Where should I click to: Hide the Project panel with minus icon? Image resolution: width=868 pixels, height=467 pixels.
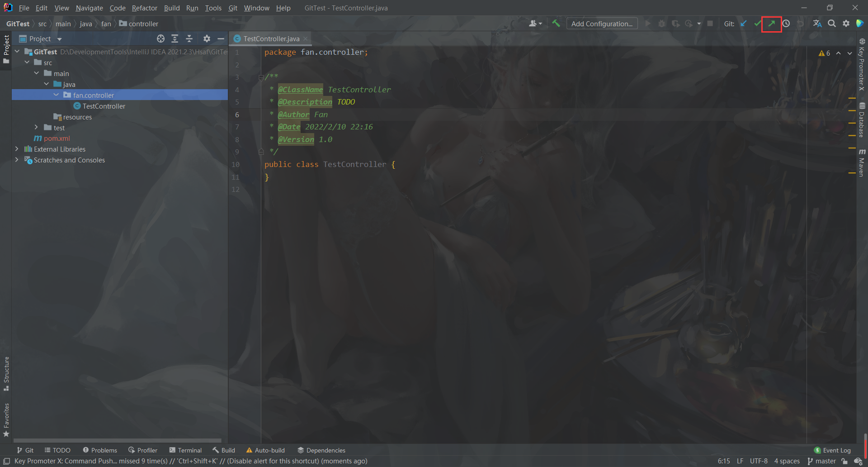(x=221, y=39)
